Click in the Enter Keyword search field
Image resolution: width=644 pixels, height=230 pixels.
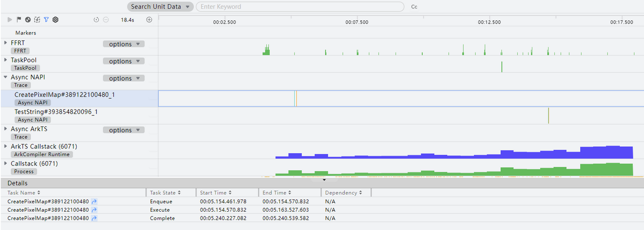[299, 7]
